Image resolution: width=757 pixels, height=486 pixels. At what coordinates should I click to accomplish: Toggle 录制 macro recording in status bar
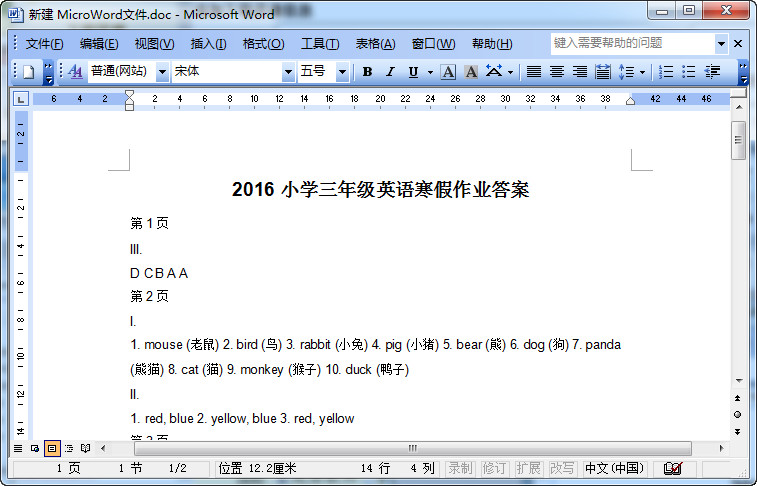click(460, 468)
